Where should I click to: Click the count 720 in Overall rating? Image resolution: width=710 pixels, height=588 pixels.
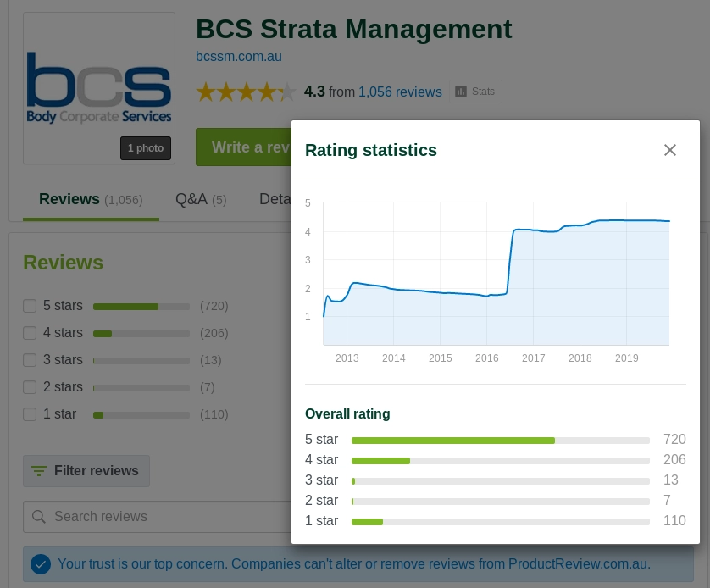(674, 439)
